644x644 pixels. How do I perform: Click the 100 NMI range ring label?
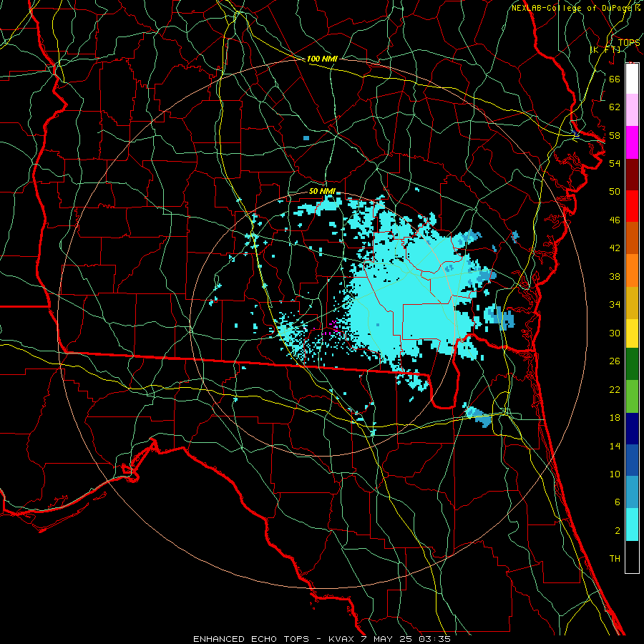click(322, 59)
